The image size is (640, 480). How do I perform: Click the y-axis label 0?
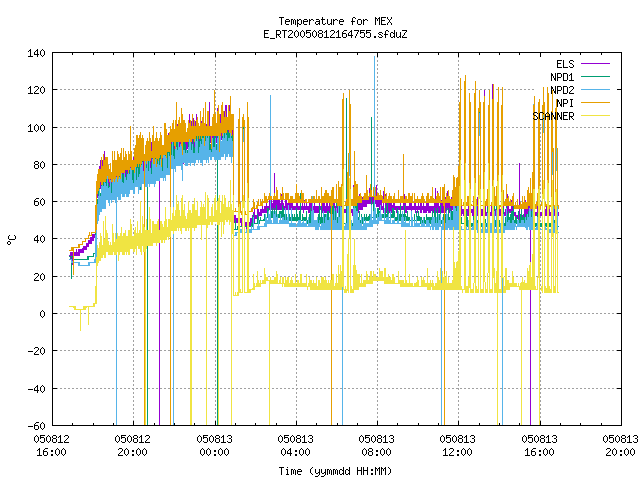coord(42,314)
